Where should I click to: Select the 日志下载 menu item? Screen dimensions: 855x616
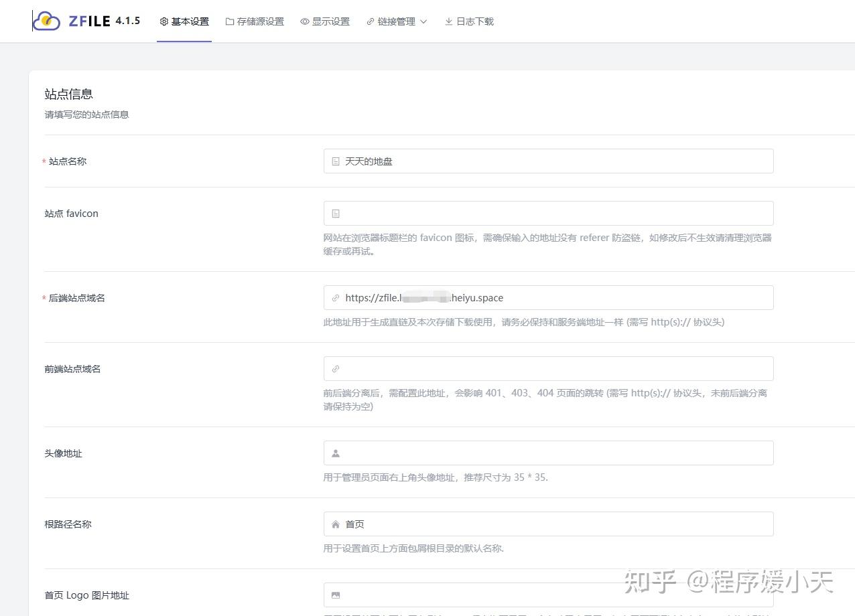pos(469,21)
